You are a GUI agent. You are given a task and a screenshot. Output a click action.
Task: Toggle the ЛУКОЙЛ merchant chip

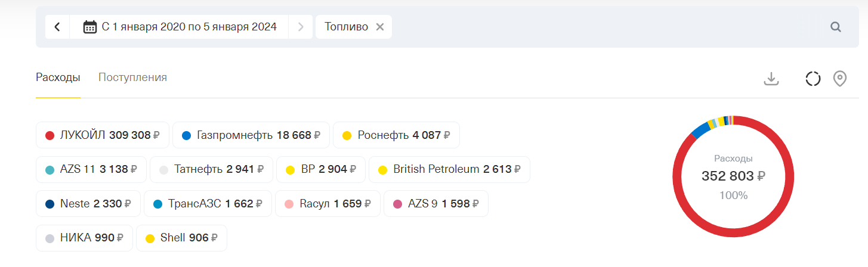[103, 135]
